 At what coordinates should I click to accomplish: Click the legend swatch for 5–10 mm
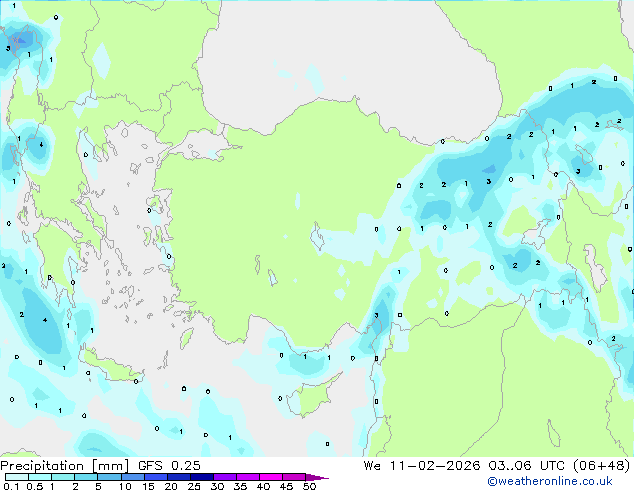(109, 477)
